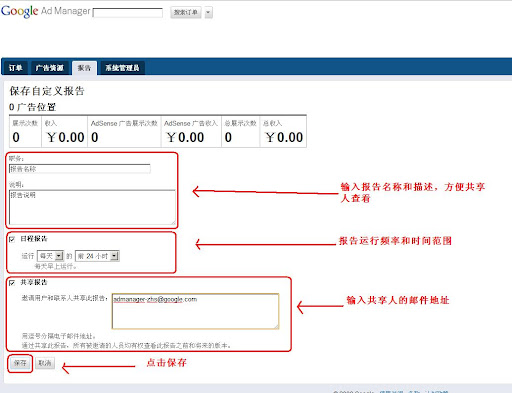This screenshot has width=512, height=393.
Task: Click the 每天早上运行 schedule note
Action: click(x=56, y=266)
